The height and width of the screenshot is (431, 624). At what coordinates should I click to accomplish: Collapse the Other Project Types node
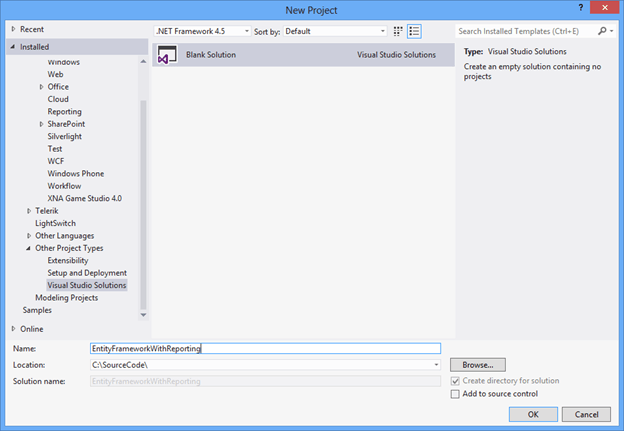pos(29,248)
